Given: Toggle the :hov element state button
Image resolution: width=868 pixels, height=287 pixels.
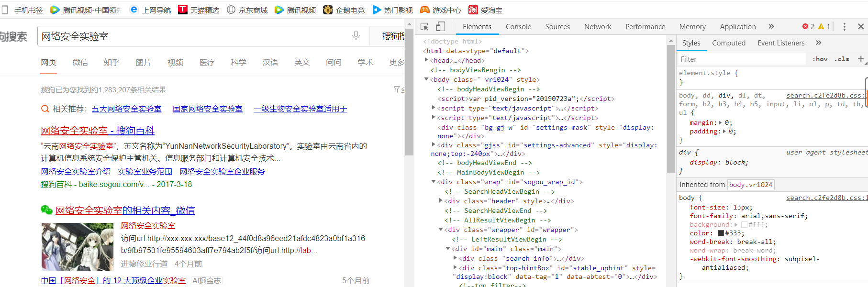Looking at the screenshot, I should pos(820,59).
